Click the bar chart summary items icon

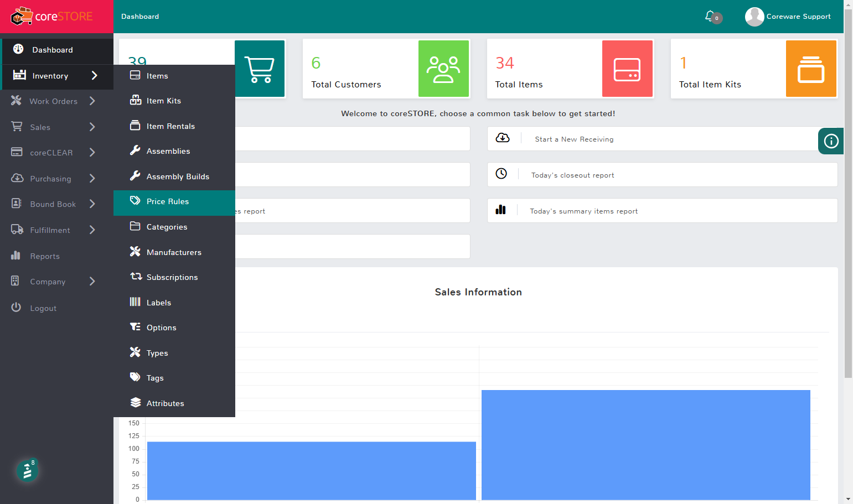tap(501, 210)
